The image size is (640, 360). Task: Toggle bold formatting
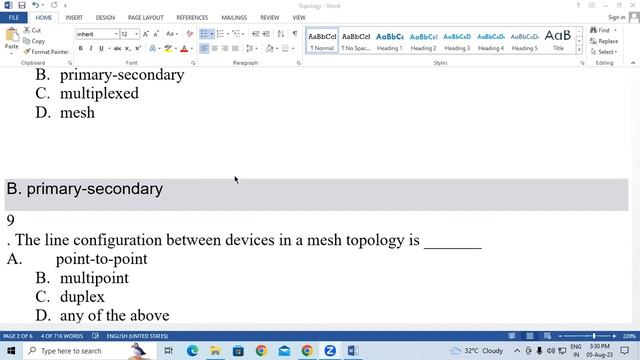pyautogui.click(x=80, y=49)
